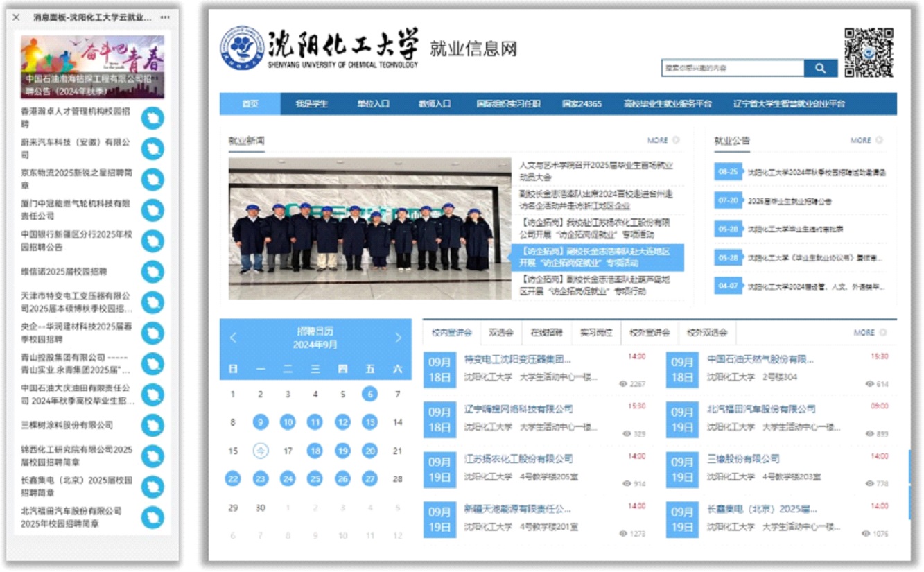Screen dimensions: 924x572
Task: Click the blue icon beside 维信诺2025届校园招聘
Action: click(x=152, y=272)
